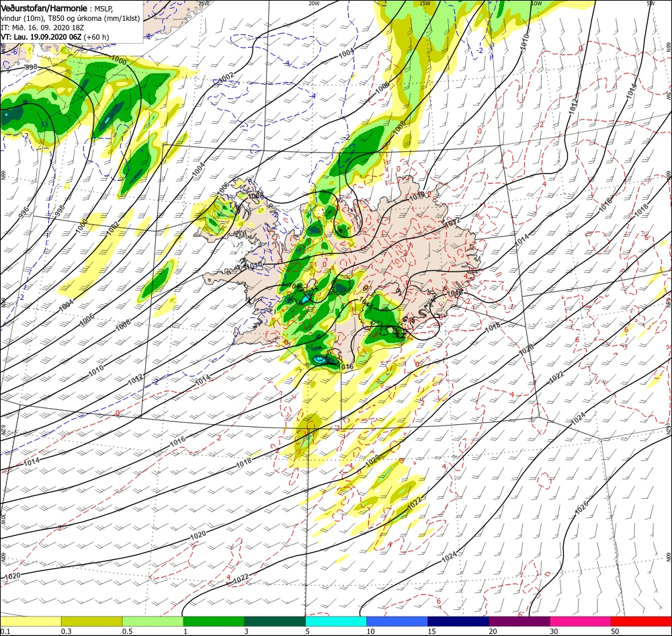672x636 pixels.
Task: Click the '15W' longitude label
Action: (x=425, y=3)
